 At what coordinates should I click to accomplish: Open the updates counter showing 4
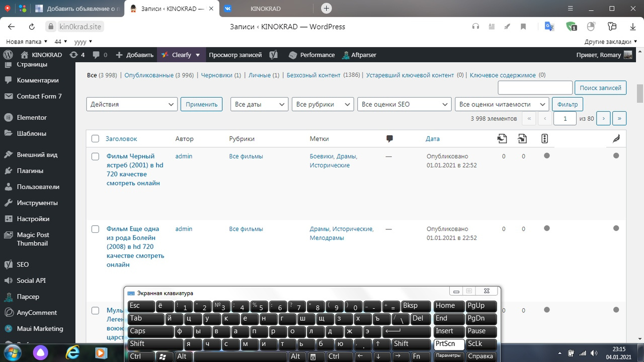click(77, 55)
